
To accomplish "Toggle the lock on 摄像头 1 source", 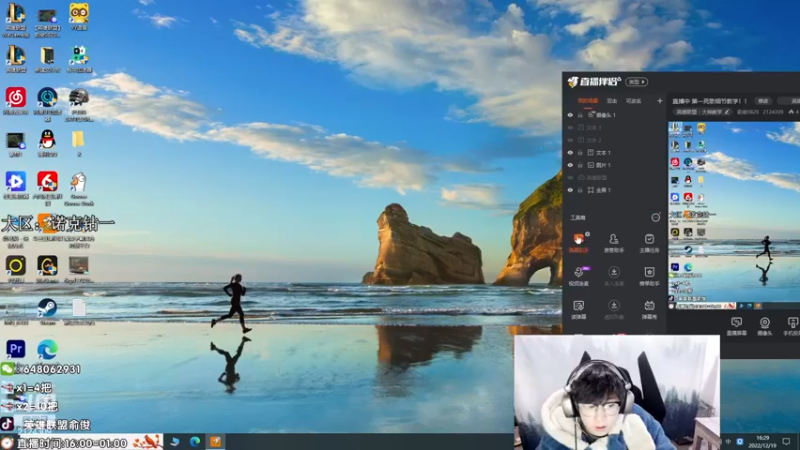I will click(580, 115).
